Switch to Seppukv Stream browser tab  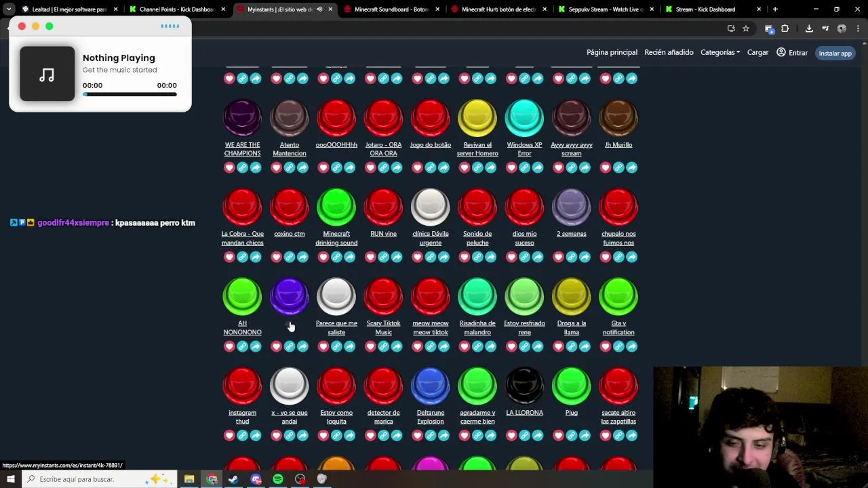pyautogui.click(x=607, y=9)
